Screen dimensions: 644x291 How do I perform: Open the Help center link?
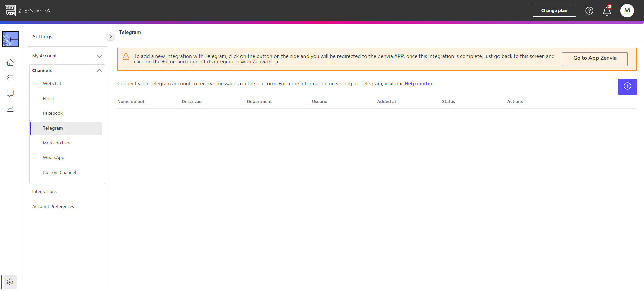419,84
